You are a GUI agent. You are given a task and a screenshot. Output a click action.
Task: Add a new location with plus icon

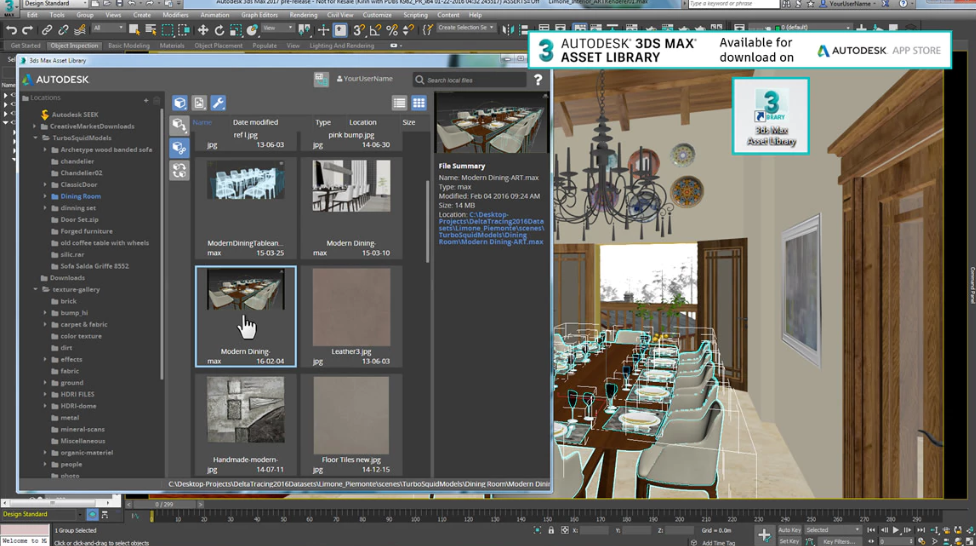click(146, 100)
